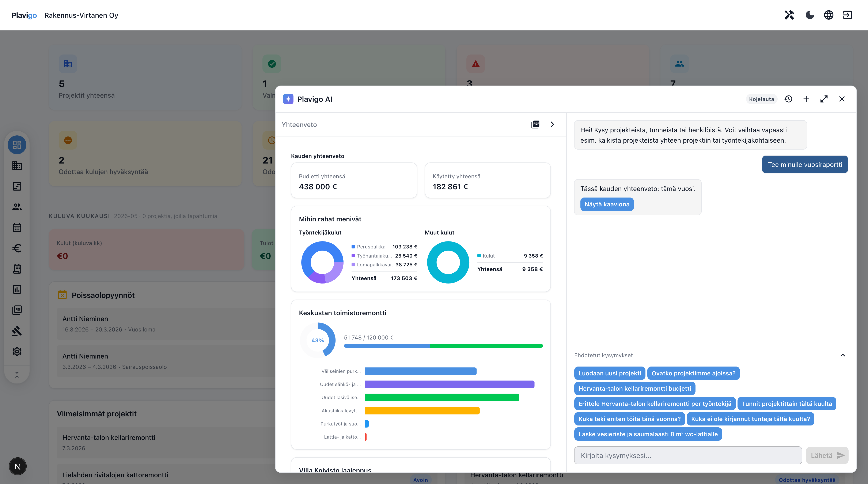
Task: Open chat history clock icon
Action: (788, 99)
